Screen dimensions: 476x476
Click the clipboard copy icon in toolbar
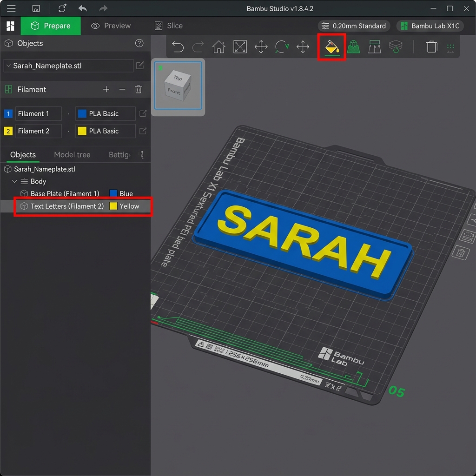point(432,47)
